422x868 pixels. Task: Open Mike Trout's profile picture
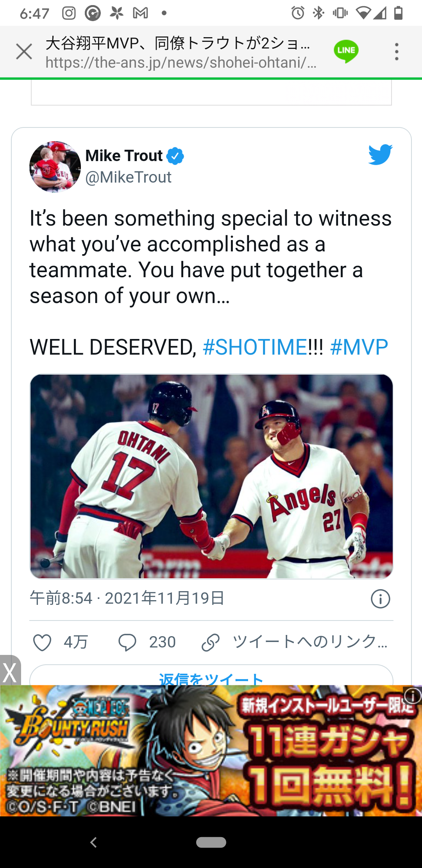click(x=55, y=167)
